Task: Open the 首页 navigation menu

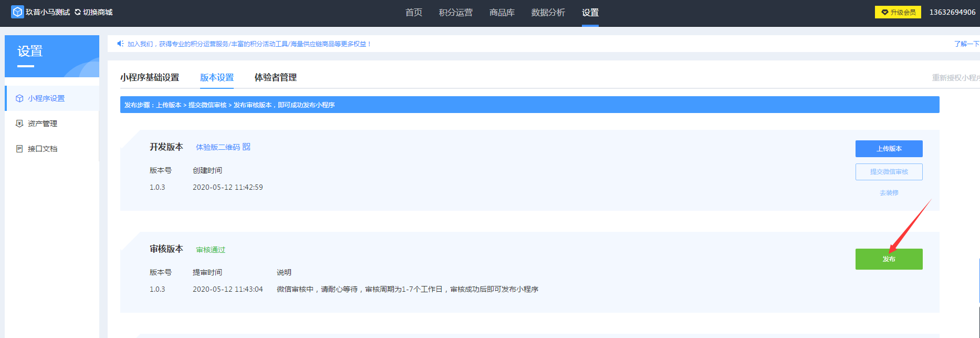Action: 414,13
